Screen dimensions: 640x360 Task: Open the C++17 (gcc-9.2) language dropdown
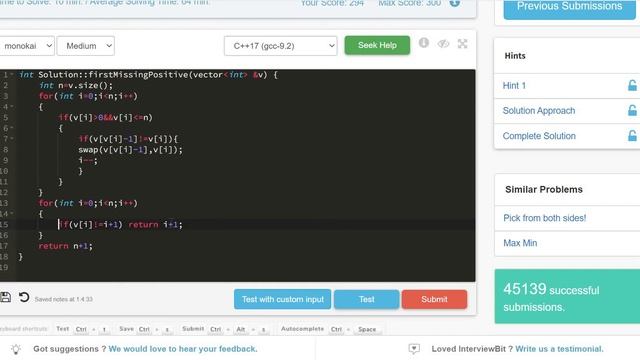click(280, 46)
